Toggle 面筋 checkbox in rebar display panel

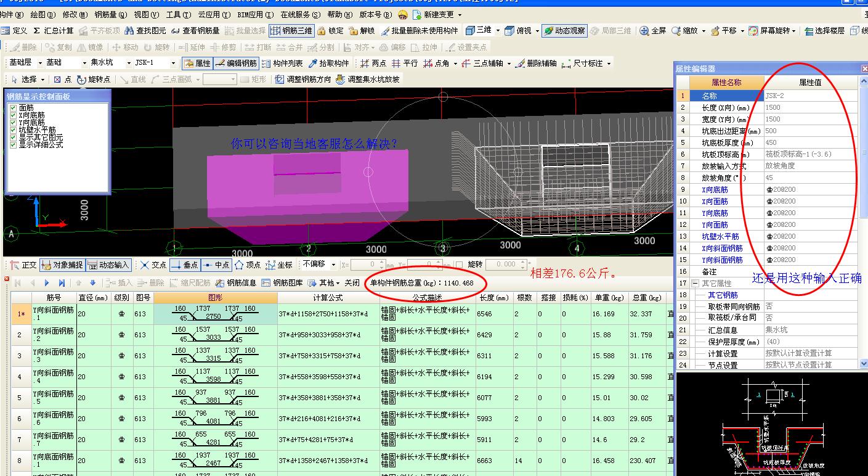pos(13,107)
